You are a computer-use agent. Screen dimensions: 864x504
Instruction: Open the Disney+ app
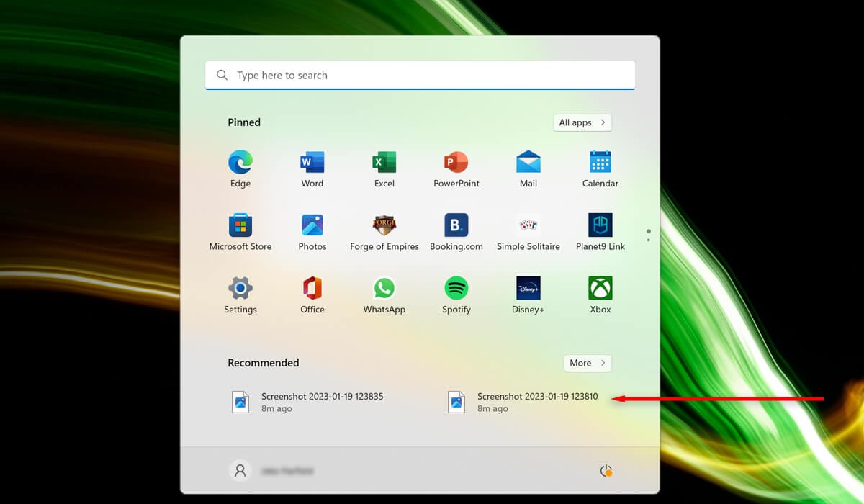tap(528, 289)
